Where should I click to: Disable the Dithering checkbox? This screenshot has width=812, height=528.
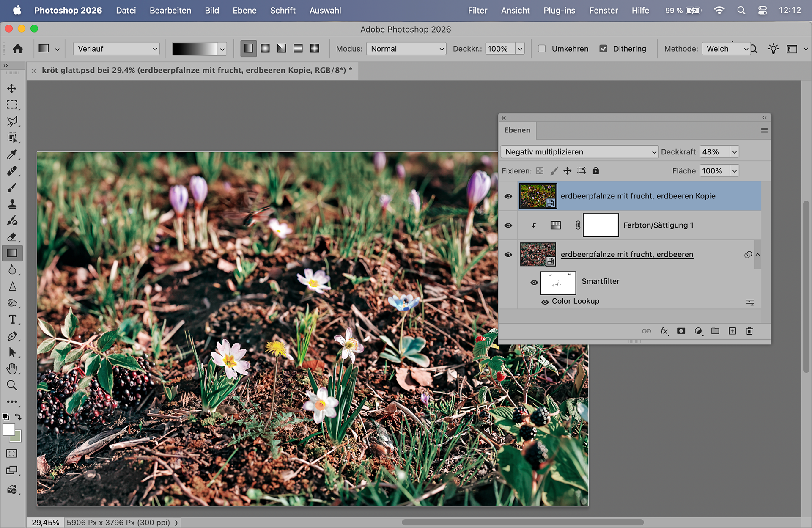pos(604,49)
